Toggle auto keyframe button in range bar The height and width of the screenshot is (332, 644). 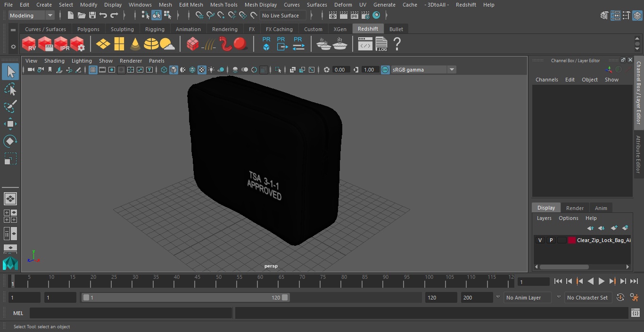(x=620, y=298)
